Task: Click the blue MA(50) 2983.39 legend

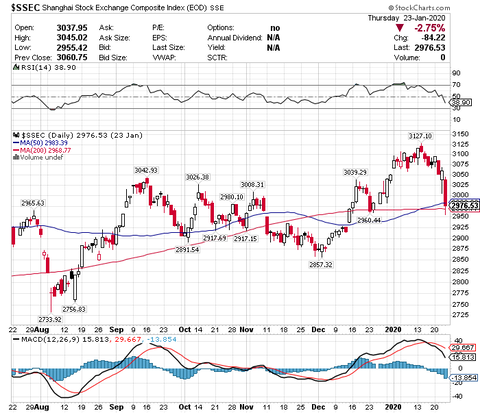Action: point(40,143)
